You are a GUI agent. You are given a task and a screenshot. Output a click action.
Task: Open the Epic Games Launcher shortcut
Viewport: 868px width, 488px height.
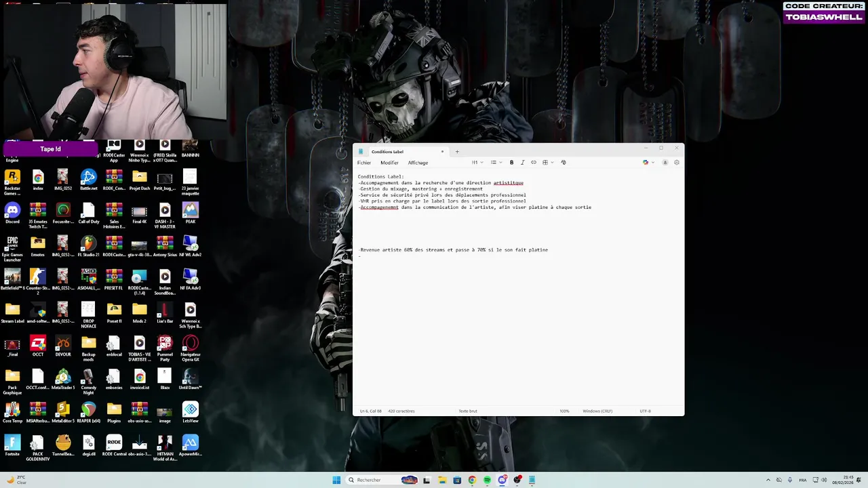(12, 249)
